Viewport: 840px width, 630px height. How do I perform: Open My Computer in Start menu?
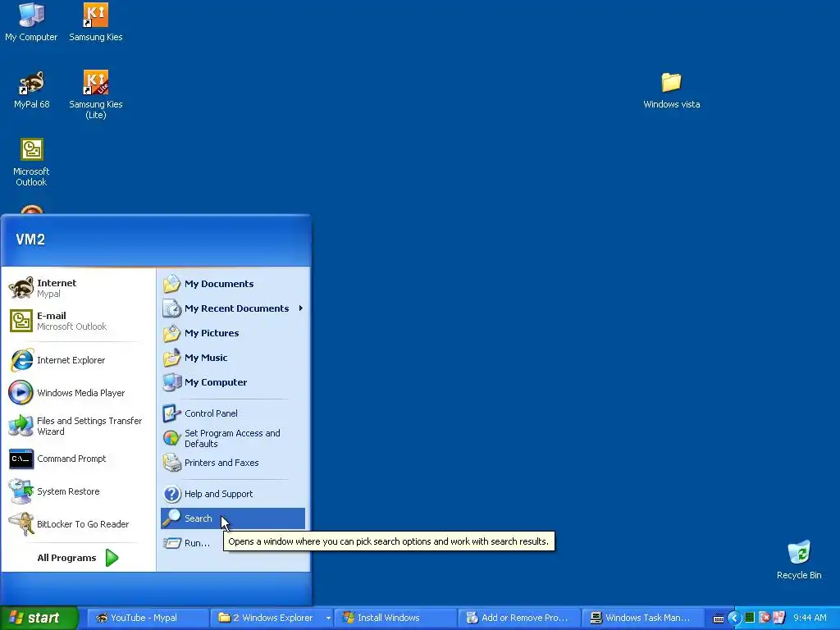tap(233, 382)
